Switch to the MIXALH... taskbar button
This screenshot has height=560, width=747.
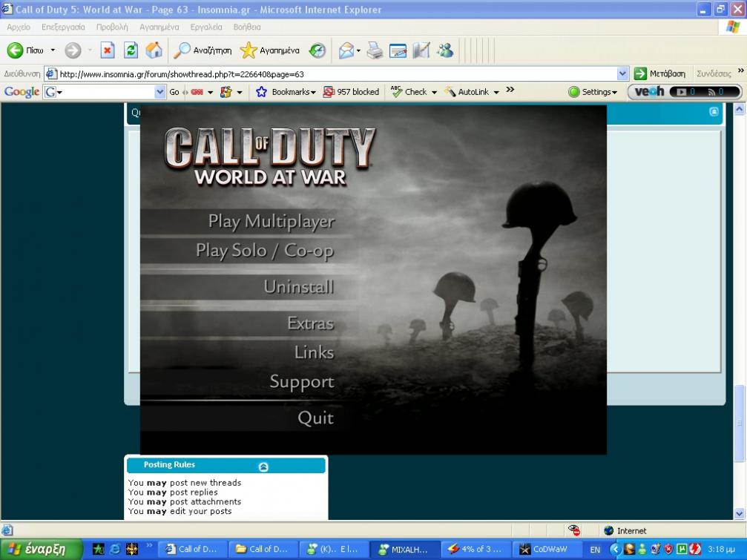[404, 549]
